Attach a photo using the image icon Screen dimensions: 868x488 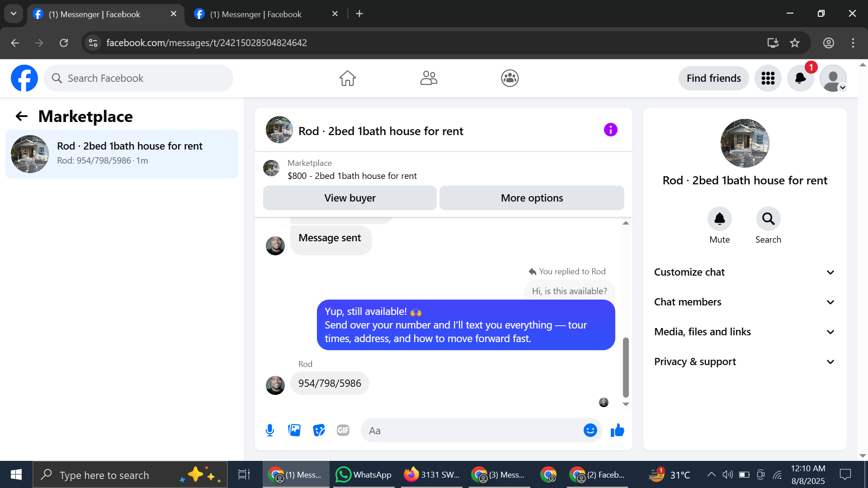click(x=294, y=430)
